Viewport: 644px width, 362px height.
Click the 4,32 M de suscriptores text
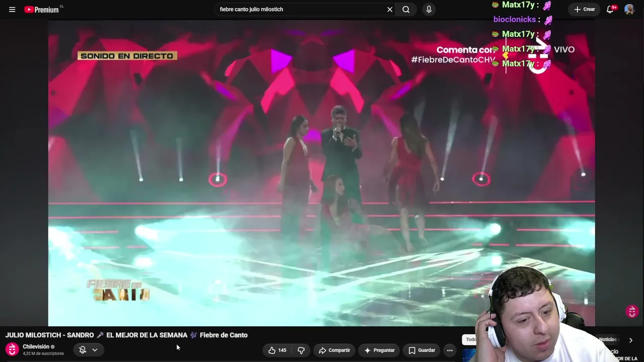[x=43, y=353]
